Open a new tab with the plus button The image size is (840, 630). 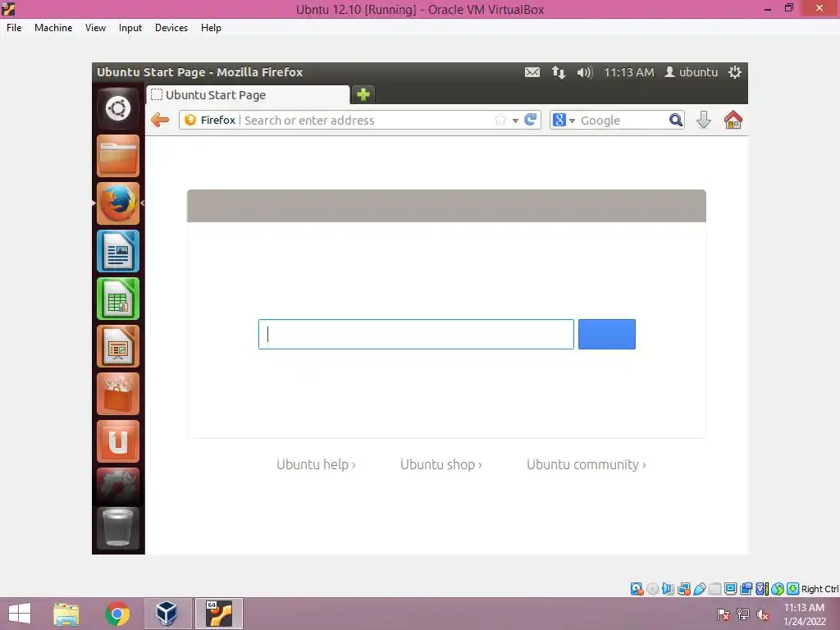tap(363, 95)
